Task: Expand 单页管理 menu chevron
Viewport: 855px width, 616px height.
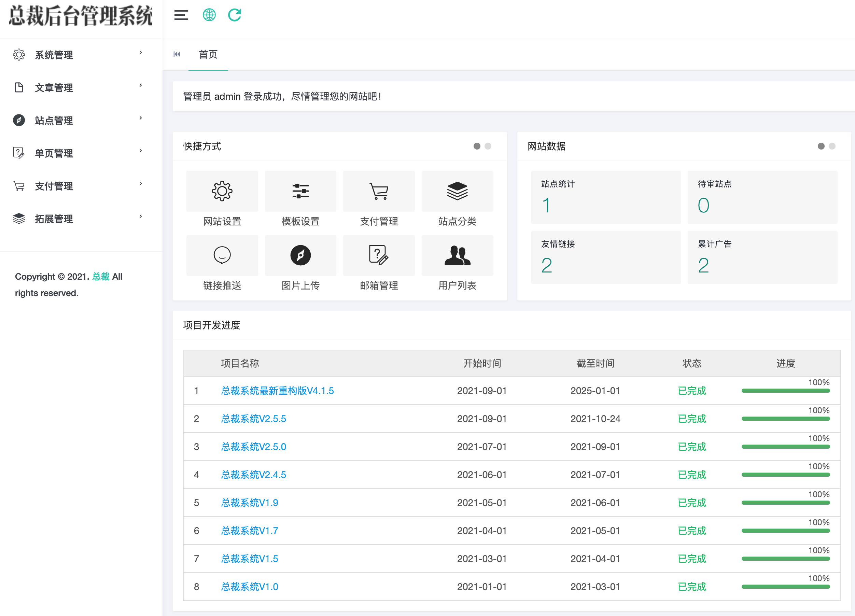Action: pos(141,151)
